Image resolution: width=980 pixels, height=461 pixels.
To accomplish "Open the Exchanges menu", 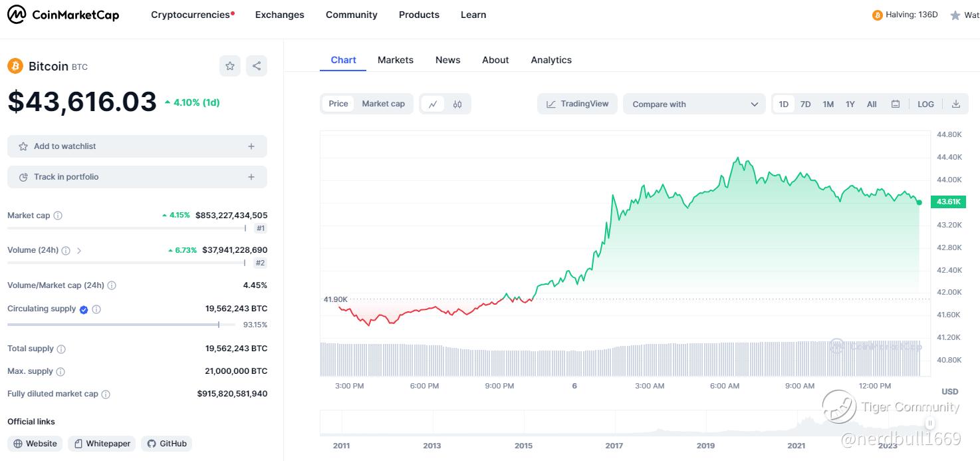I will click(279, 15).
